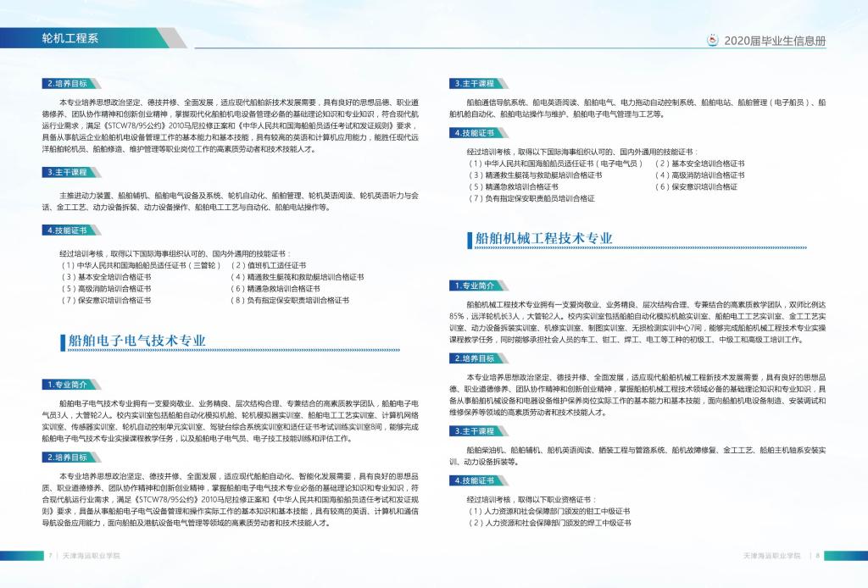
Task: Click the 3.主干课程 label on the left page
Action: (x=66, y=172)
